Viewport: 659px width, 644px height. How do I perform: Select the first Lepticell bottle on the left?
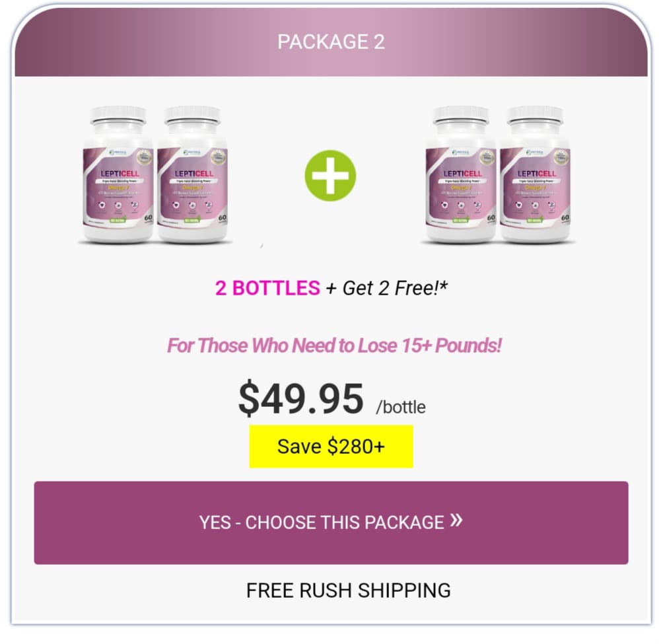pos(118,174)
